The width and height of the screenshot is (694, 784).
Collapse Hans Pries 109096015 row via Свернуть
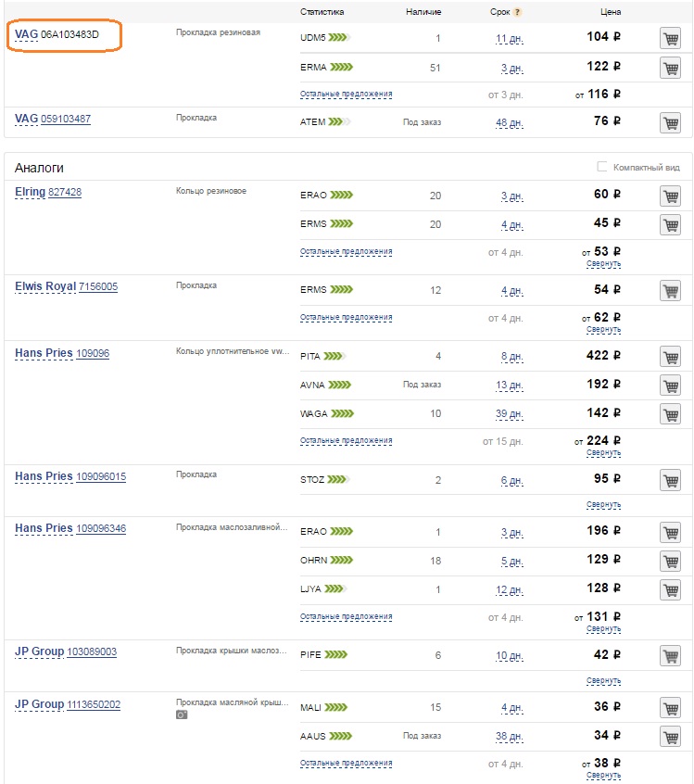pyautogui.click(x=603, y=504)
